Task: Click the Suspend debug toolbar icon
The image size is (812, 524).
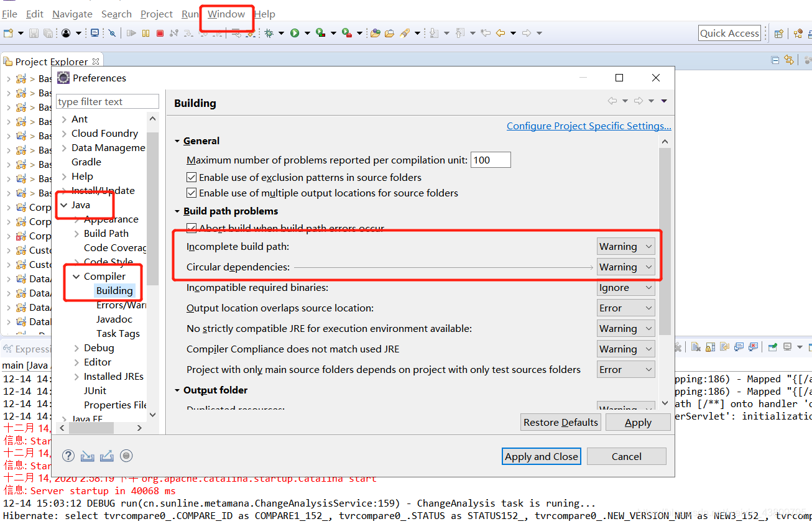Action: pyautogui.click(x=145, y=33)
